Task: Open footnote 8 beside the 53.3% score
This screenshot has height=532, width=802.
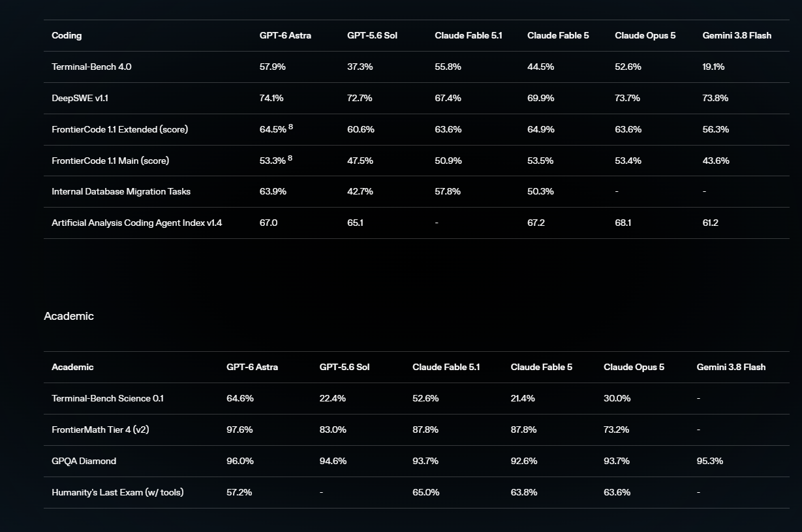Action: pos(290,158)
